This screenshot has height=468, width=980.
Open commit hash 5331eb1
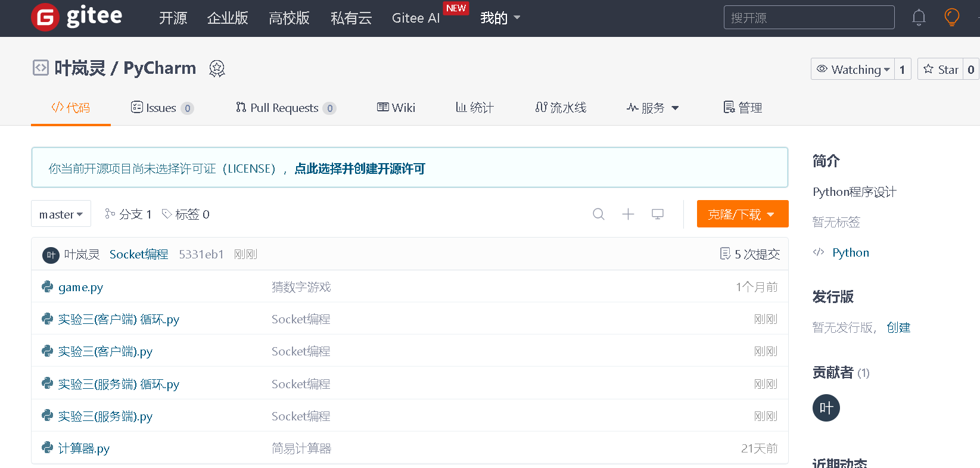[201, 254]
